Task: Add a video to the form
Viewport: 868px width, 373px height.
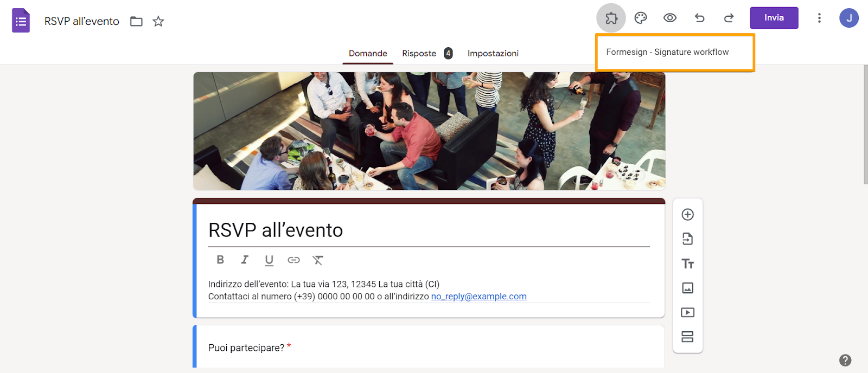Action: 687,312
